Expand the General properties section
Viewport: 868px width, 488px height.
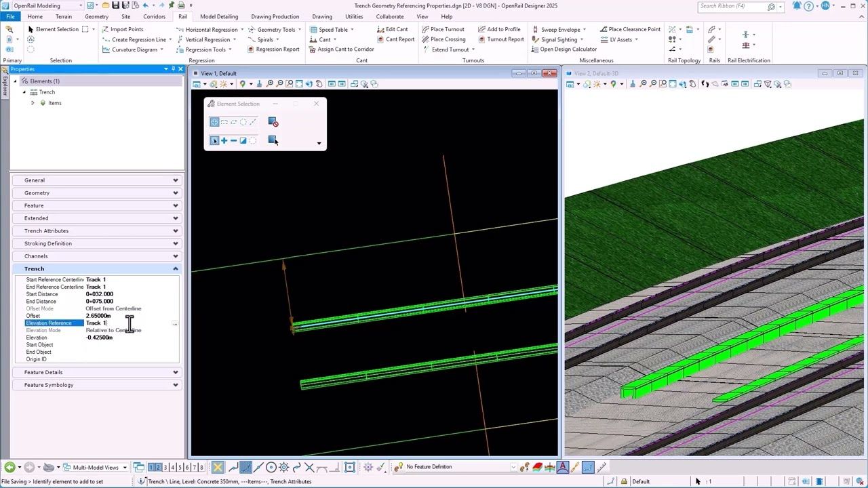point(96,180)
